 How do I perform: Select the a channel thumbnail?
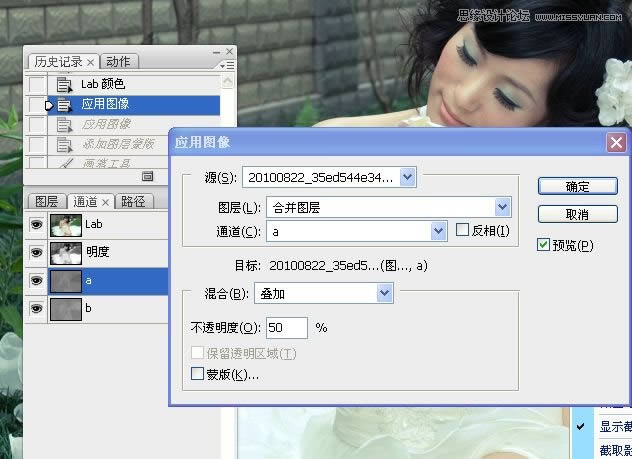pyautogui.click(x=66, y=281)
